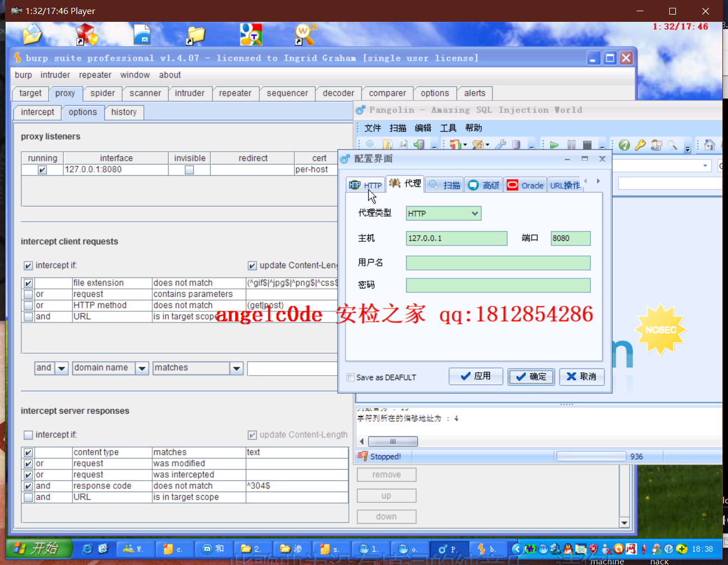This screenshot has width=728, height=565.
Task: Toggle the file extension rule checkbox
Action: [28, 283]
